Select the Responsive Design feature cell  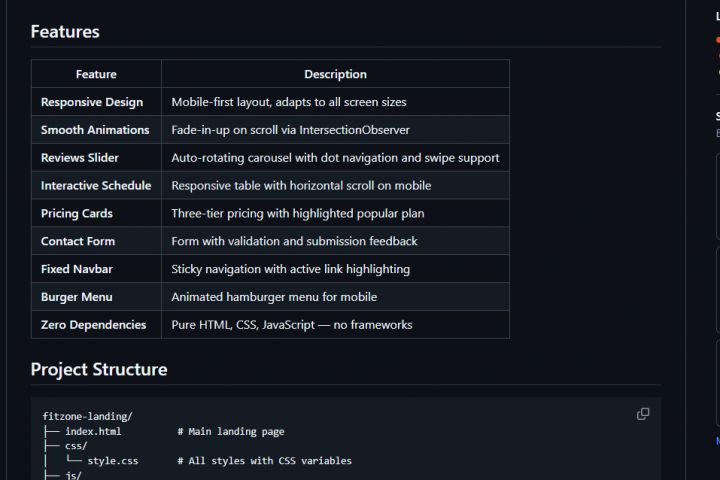92,102
